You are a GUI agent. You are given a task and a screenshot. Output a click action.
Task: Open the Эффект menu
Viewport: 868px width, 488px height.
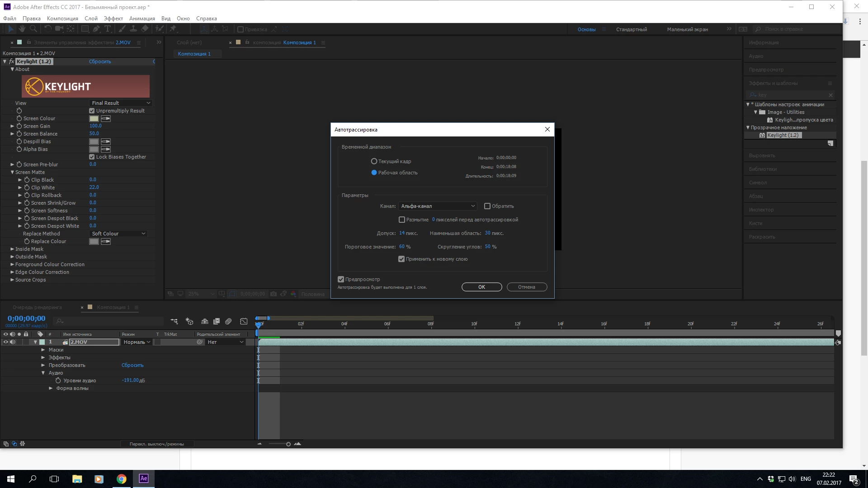tap(113, 19)
